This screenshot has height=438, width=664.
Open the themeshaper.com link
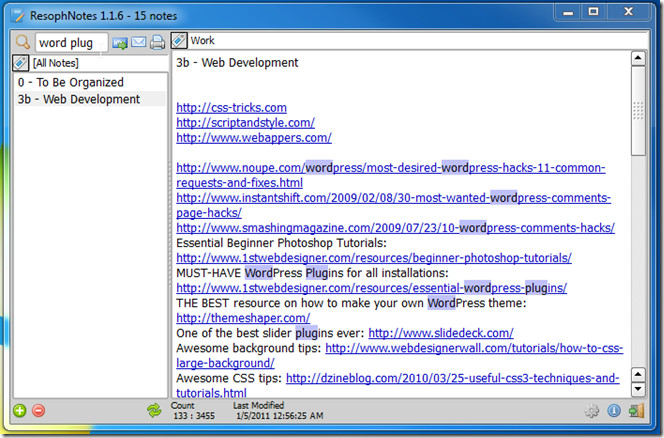[x=243, y=318]
